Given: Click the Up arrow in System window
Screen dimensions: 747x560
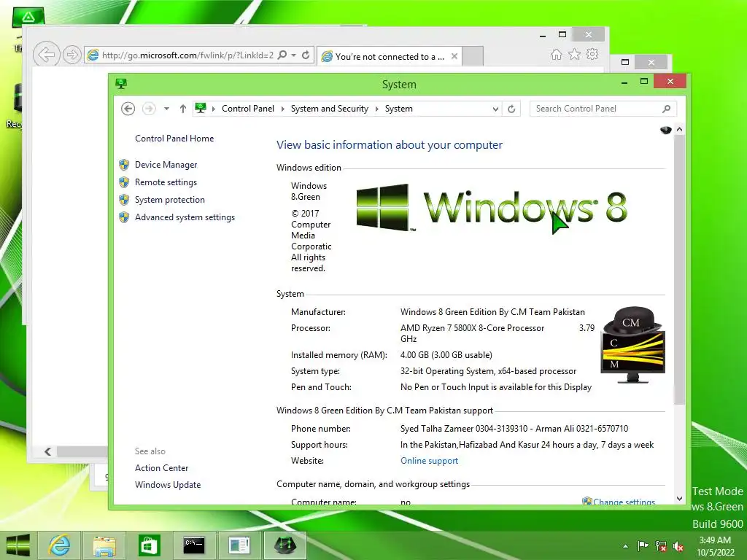Looking at the screenshot, I should coord(183,109).
